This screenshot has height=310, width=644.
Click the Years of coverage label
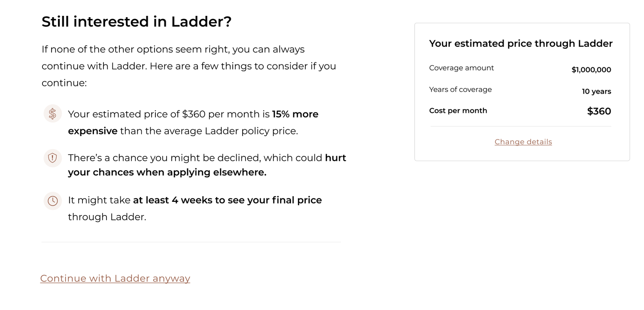460,89
